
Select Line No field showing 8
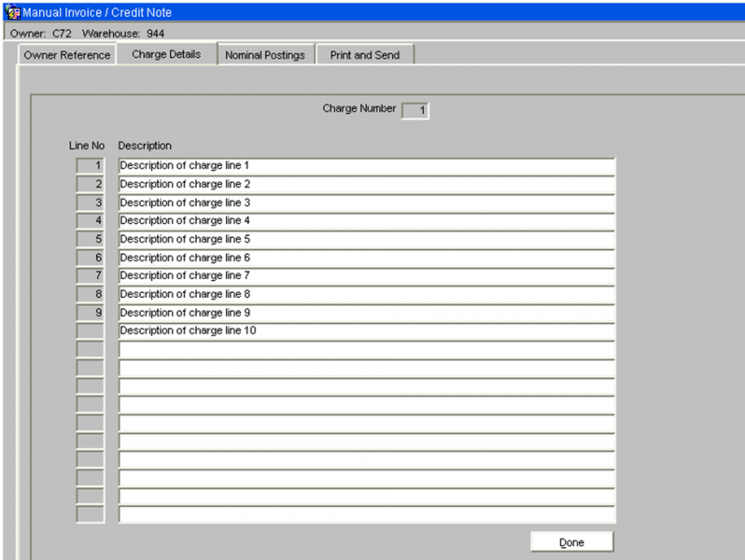click(x=91, y=295)
